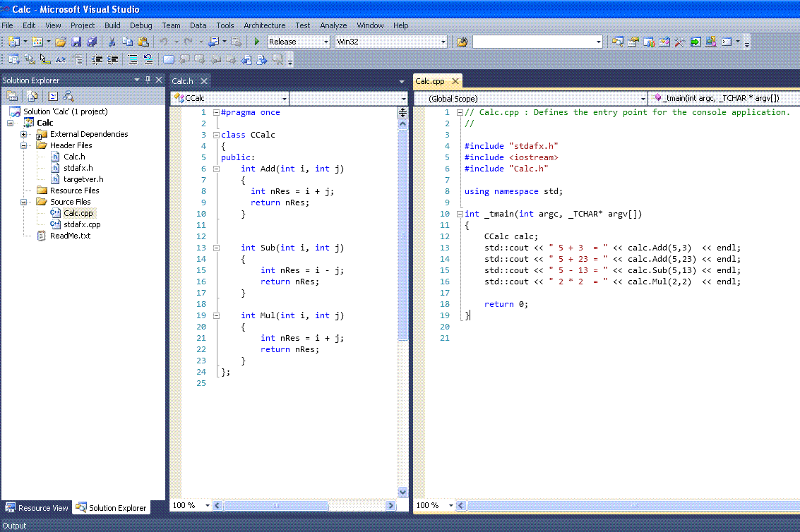This screenshot has width=800, height=532.
Task: Open the Architecture menu
Action: 264,25
